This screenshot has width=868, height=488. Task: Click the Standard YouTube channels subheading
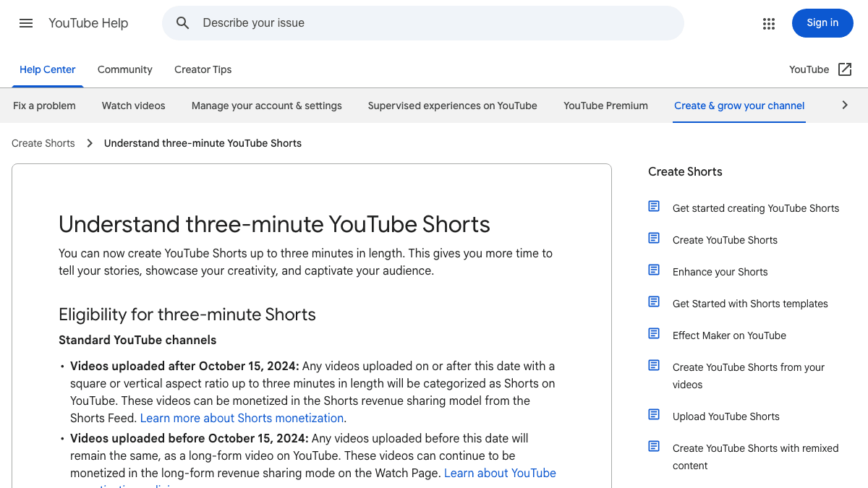point(137,340)
